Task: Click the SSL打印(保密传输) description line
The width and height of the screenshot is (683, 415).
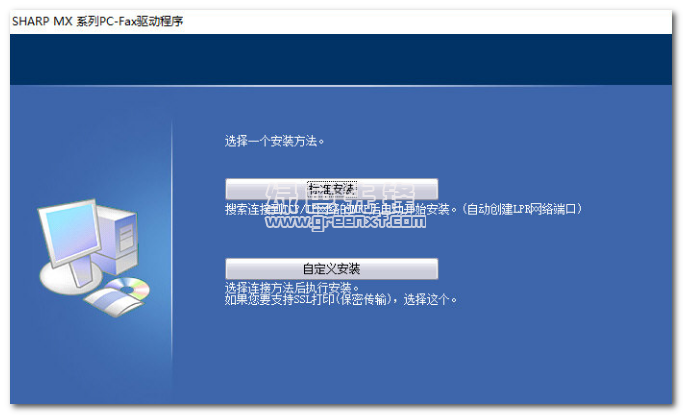Action: [341, 300]
